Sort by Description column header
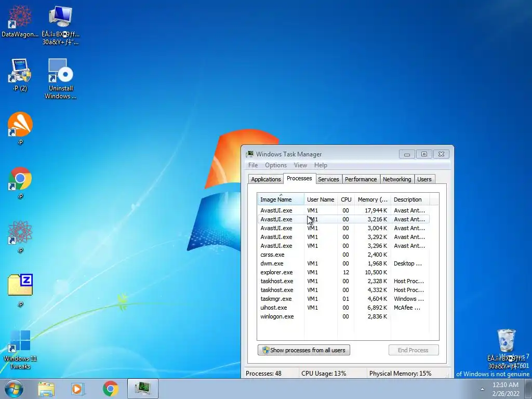Screen dimensions: 532x399 tap(410, 199)
